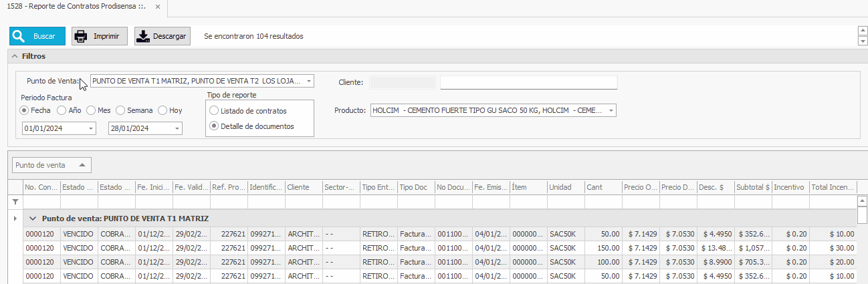The height and width of the screenshot is (284, 868).
Task: Click the Subtotal cell showing $ 705.3...
Action: pyautogui.click(x=753, y=261)
